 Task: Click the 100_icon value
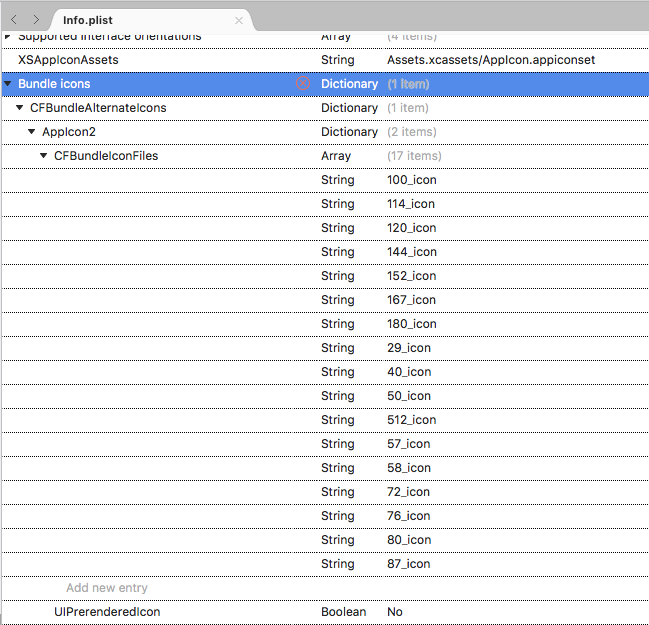tap(412, 180)
